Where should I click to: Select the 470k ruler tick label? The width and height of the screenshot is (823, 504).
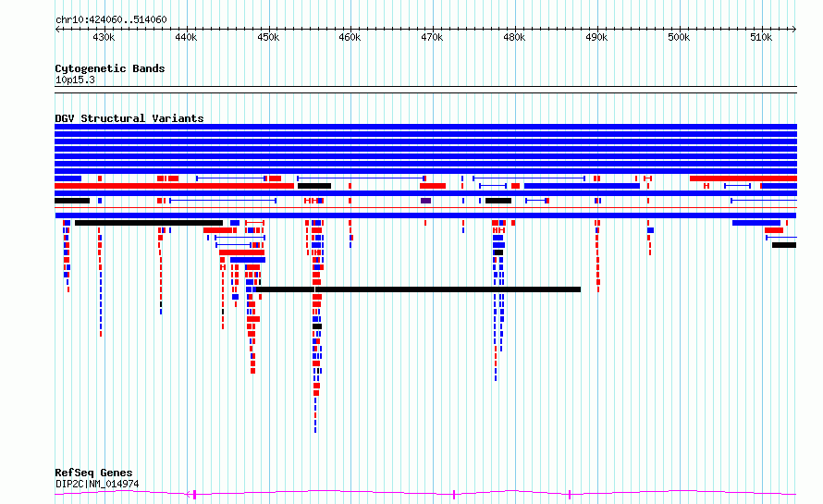coord(432,37)
